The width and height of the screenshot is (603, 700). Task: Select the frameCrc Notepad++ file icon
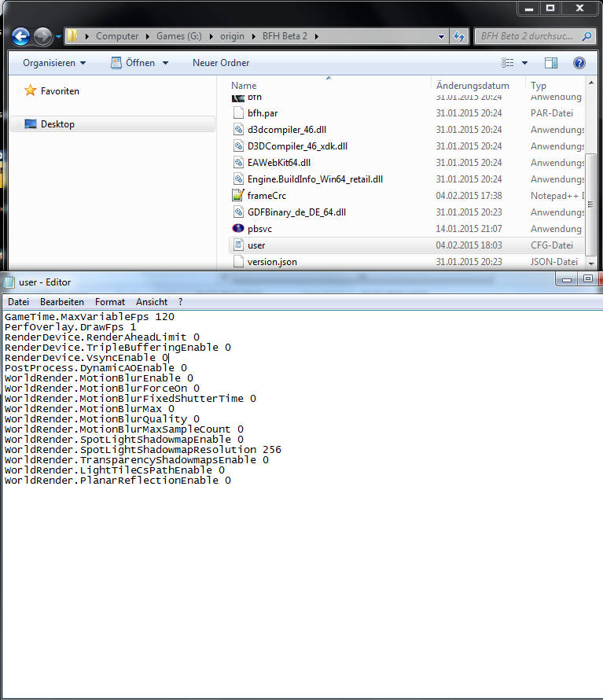click(239, 196)
